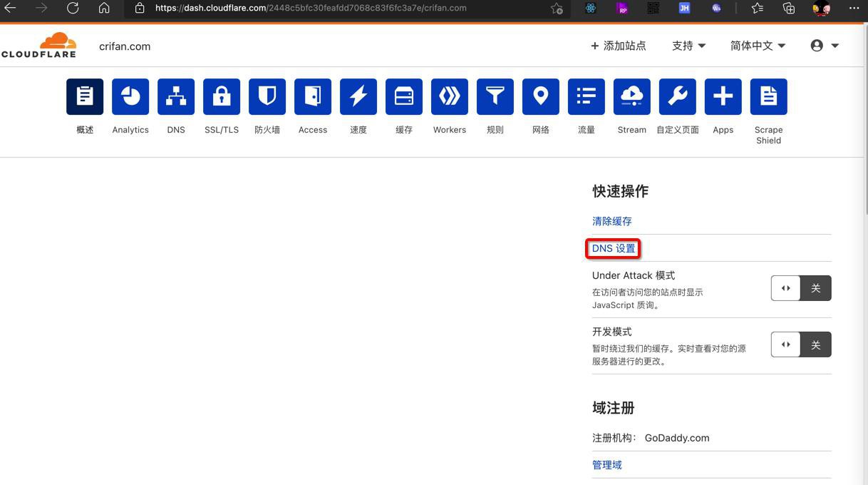Open the Firewall (防火墙) shield icon

tap(267, 96)
